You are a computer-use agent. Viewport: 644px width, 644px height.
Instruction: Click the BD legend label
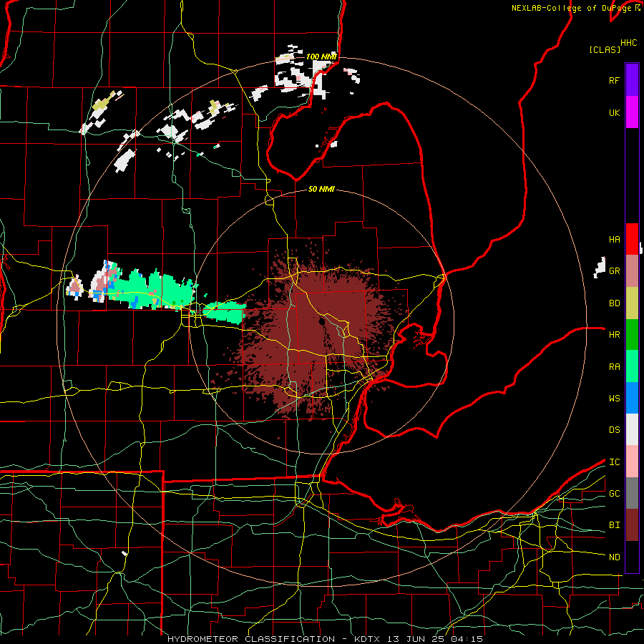614,303
